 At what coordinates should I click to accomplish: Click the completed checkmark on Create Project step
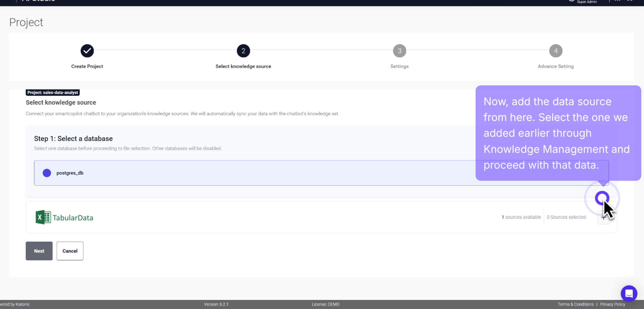point(87,51)
